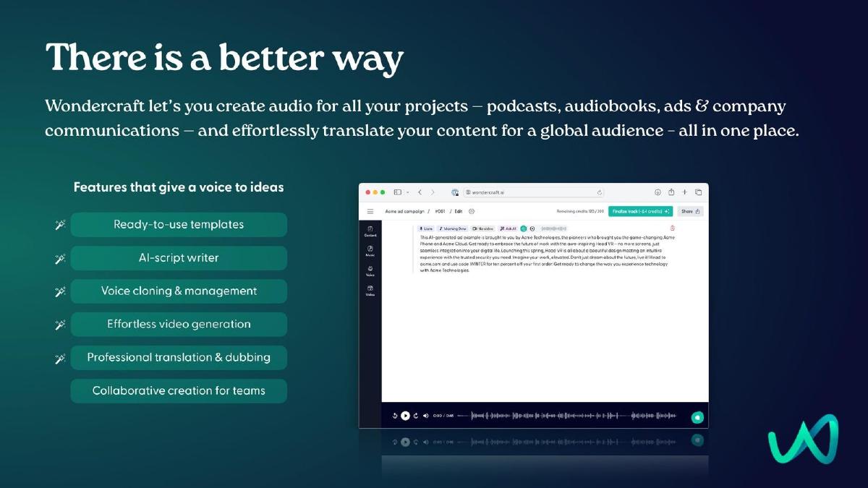Toggle the Safari sidebar icon
The image size is (868, 488).
(397, 192)
